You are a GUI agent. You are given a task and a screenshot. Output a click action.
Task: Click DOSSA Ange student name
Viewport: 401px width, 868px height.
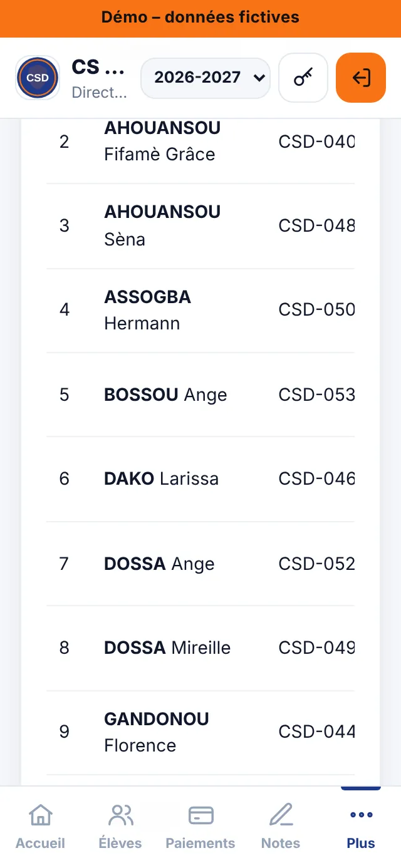[159, 564]
